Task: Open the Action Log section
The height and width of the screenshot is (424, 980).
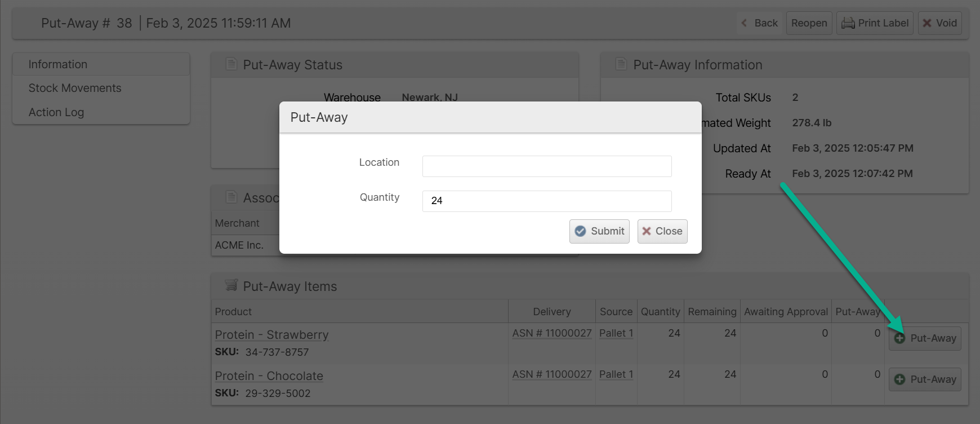Action: coord(56,112)
